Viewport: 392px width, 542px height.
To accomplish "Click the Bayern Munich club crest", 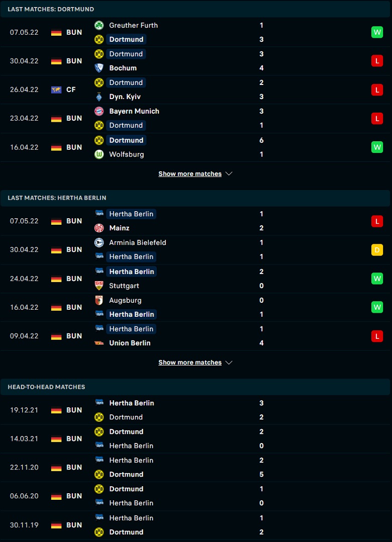I will (99, 111).
